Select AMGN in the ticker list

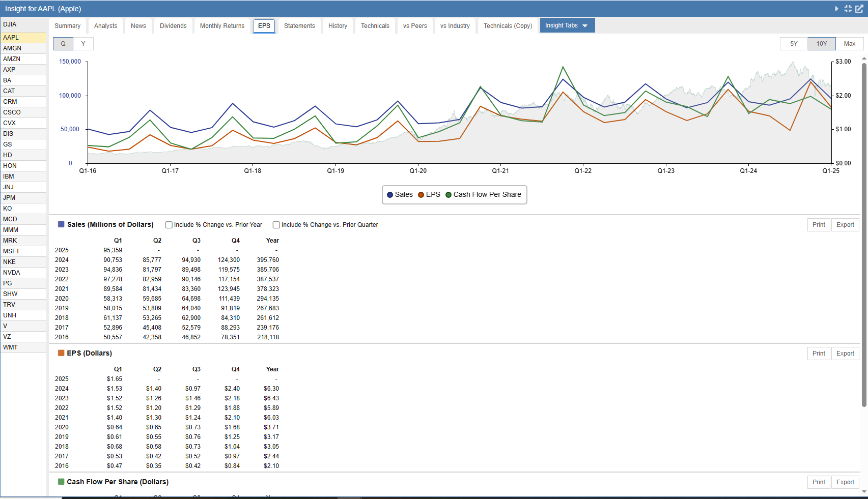(x=23, y=48)
